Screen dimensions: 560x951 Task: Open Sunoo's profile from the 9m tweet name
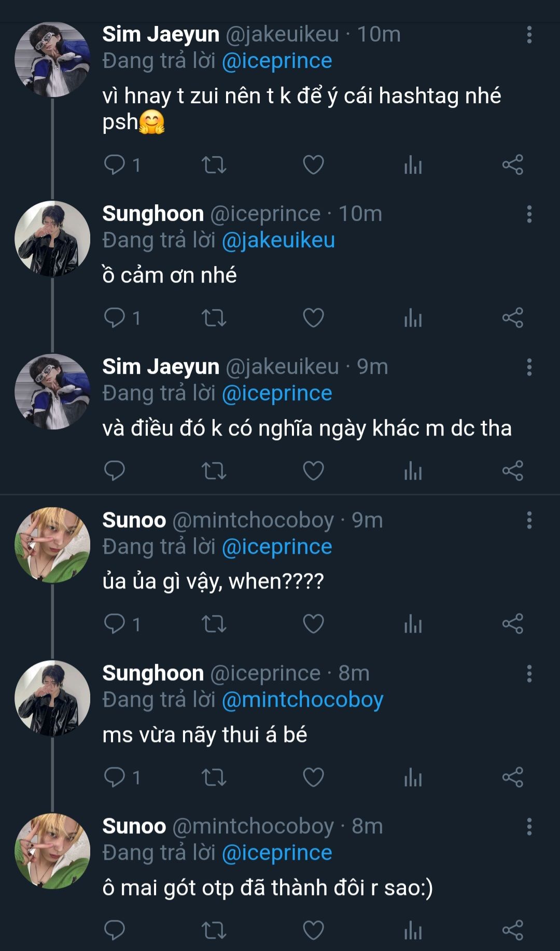tap(134, 520)
